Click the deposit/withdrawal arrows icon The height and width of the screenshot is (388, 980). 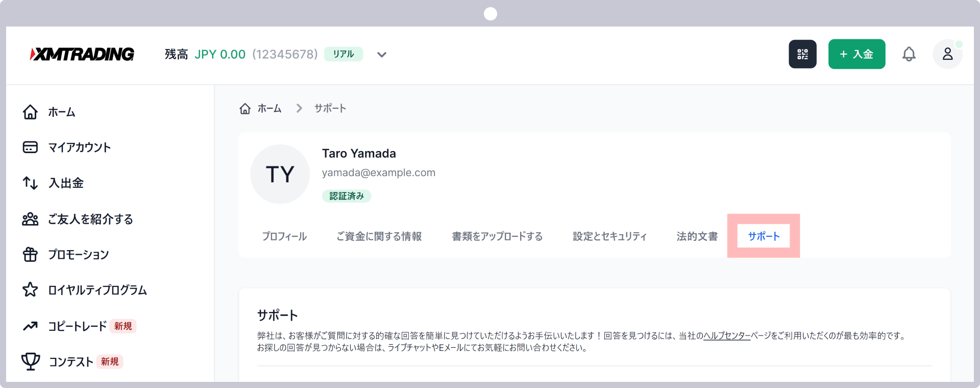click(30, 183)
